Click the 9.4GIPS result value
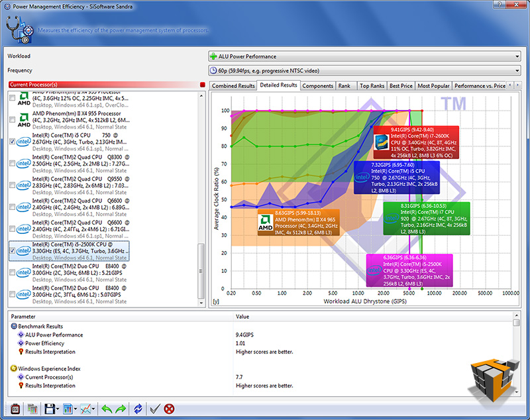The height and width of the screenshot is (420, 530). tap(244, 335)
